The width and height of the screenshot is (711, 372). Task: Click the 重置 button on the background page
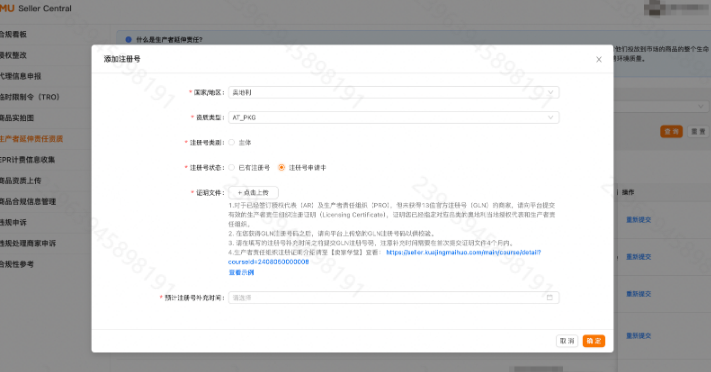[x=698, y=132]
